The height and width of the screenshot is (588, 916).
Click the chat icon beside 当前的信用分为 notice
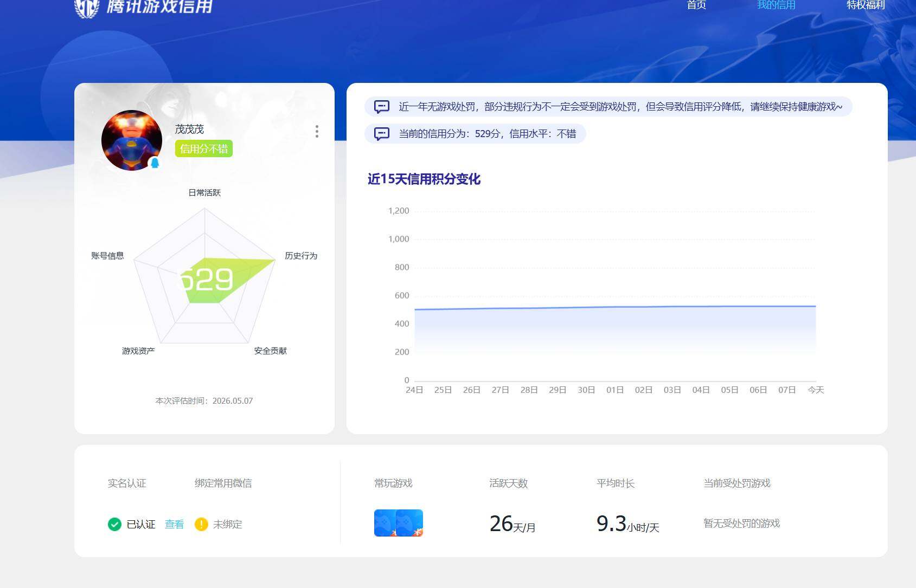point(382,134)
